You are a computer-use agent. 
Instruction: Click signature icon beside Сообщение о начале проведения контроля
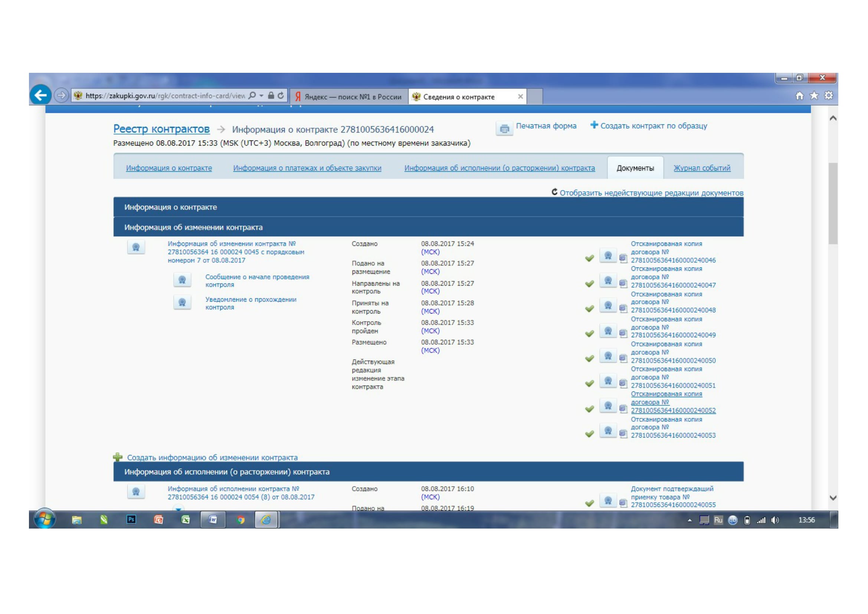pyautogui.click(x=182, y=280)
